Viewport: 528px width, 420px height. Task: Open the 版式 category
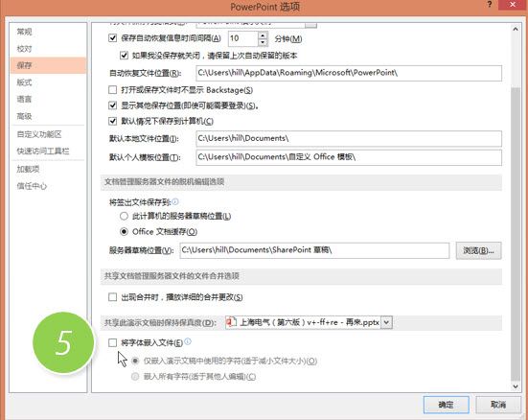[48, 82]
